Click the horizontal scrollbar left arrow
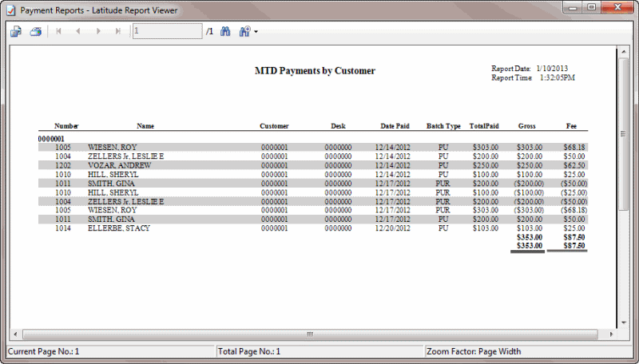The height and width of the screenshot is (364, 639). click(14, 334)
